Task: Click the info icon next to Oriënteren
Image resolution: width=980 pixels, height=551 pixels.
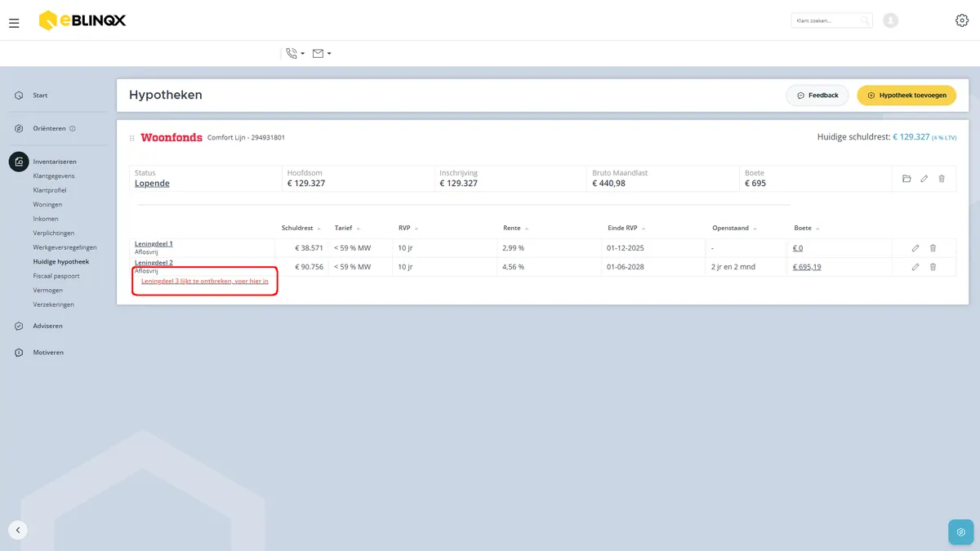Action: [x=73, y=128]
